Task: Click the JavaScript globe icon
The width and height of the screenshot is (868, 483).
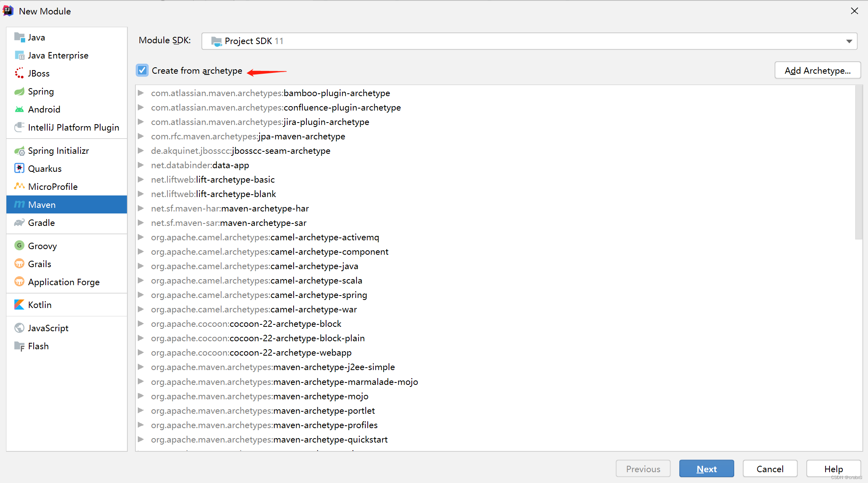Action: tap(19, 328)
